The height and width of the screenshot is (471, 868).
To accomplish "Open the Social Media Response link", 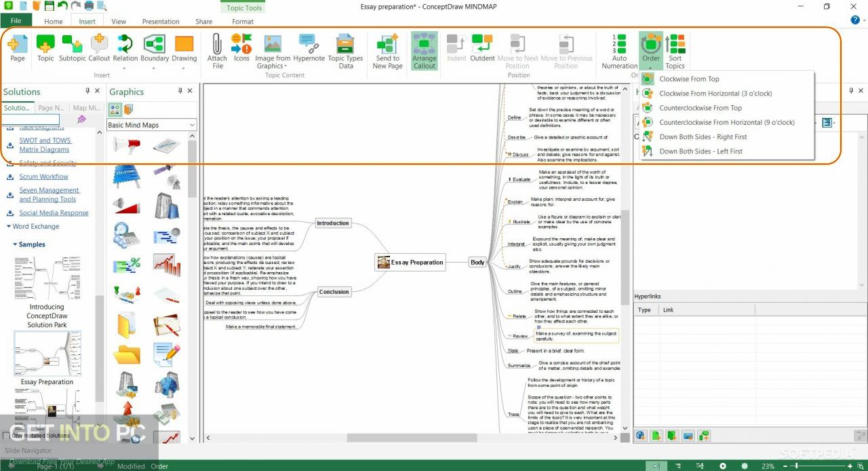I will (54, 213).
